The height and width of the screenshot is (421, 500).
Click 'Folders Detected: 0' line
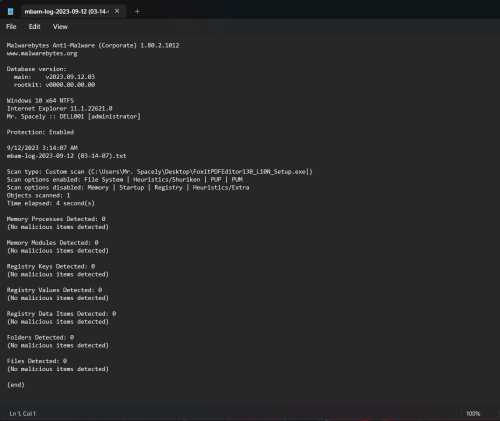[x=40, y=337]
